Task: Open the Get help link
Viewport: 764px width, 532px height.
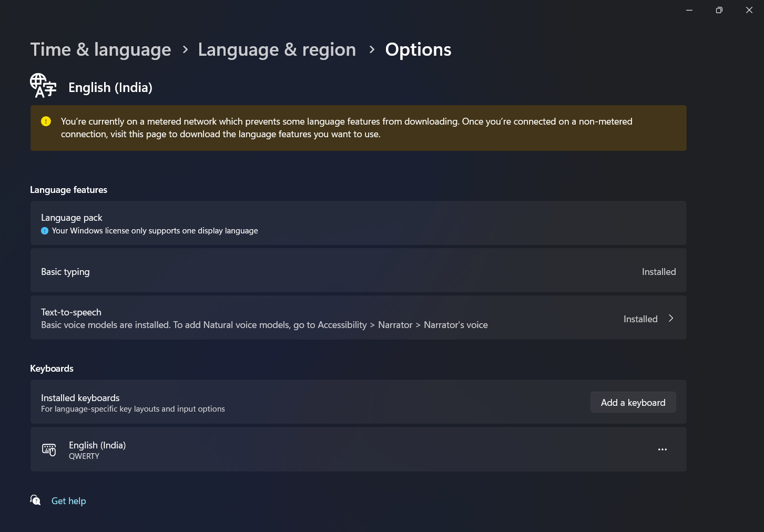Action: pyautogui.click(x=69, y=501)
